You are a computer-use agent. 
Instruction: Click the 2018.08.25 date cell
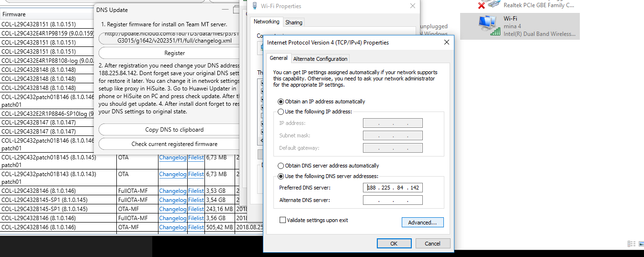(x=250, y=227)
